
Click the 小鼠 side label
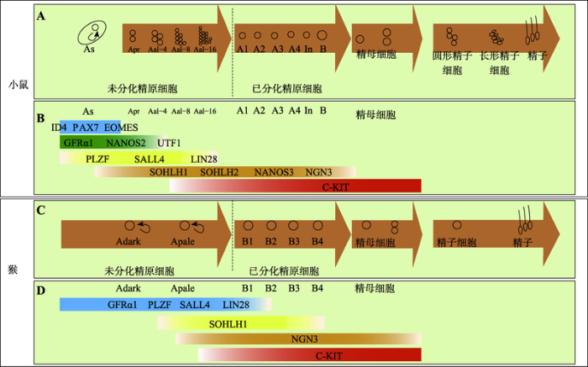click(18, 85)
